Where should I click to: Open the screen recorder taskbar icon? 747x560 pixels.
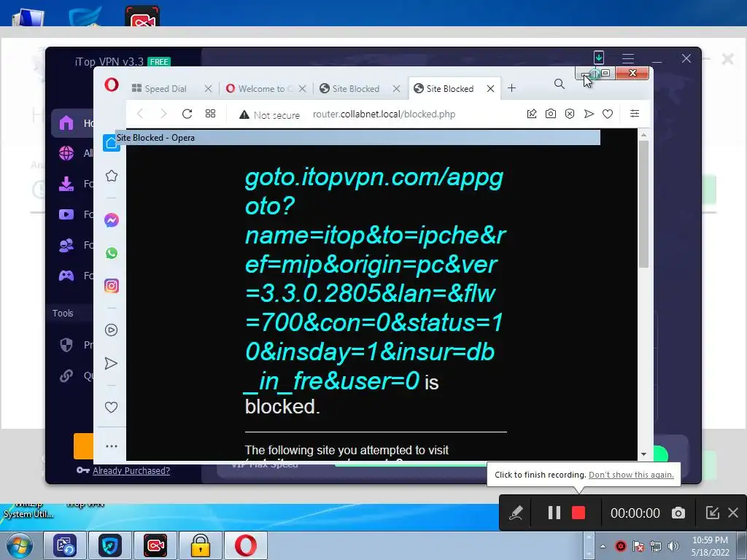coord(155,545)
